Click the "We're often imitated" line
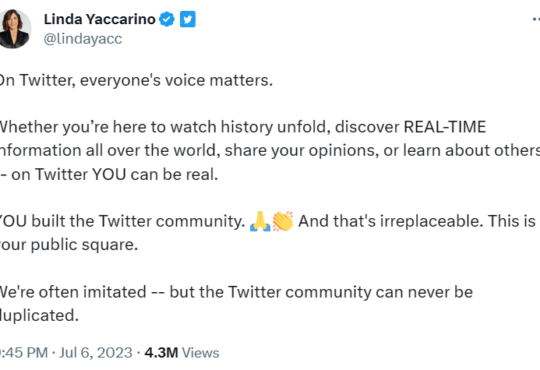The height and width of the screenshot is (370, 540). tap(73, 292)
